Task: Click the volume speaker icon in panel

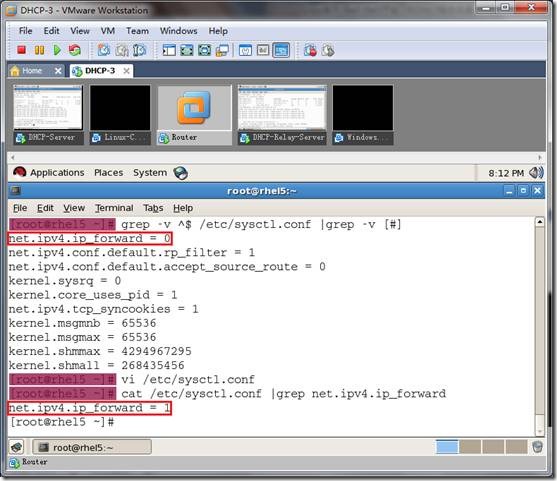Action: tap(536, 173)
